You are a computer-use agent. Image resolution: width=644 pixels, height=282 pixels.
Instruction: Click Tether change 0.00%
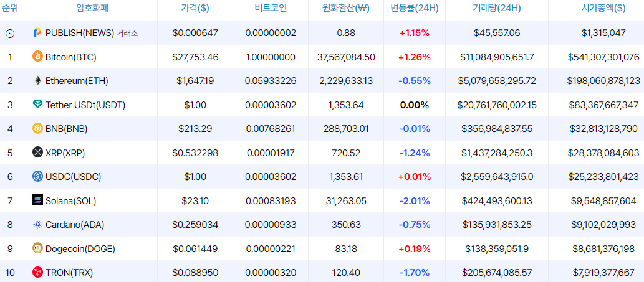tap(415, 105)
